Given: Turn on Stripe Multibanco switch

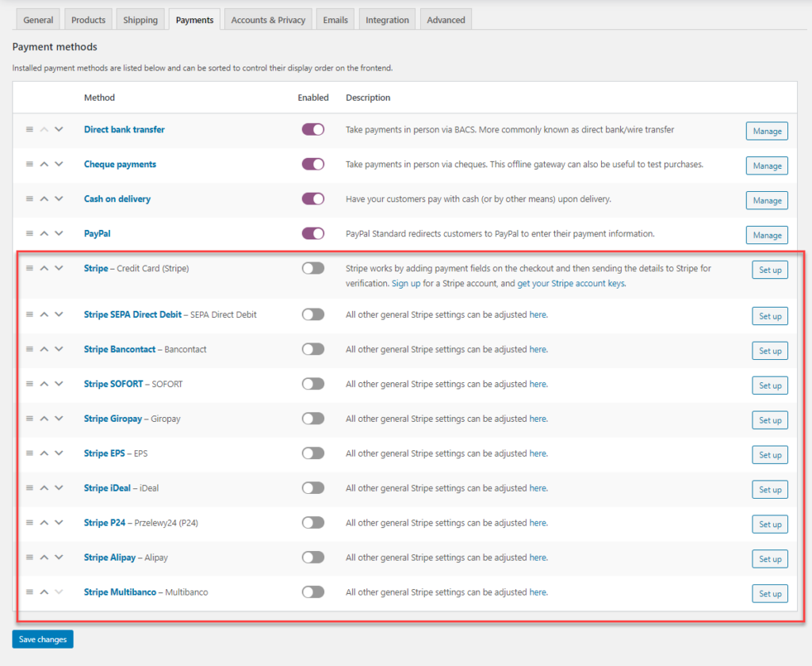Looking at the screenshot, I should pyautogui.click(x=313, y=592).
